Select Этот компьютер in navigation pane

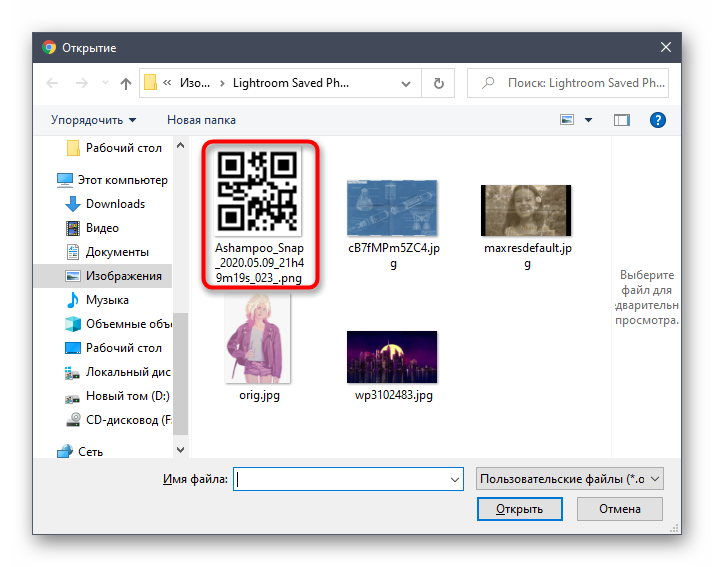[112, 180]
